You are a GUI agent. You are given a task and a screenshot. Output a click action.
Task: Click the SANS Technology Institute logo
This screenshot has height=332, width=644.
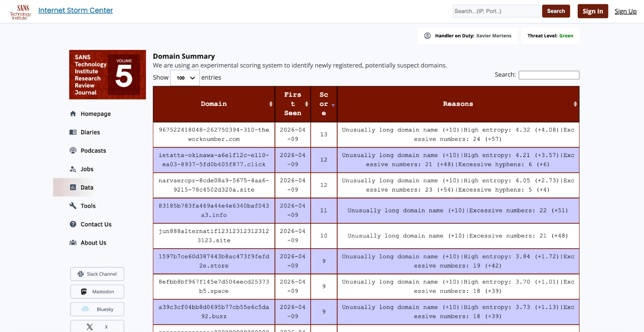pyautogui.click(x=20, y=12)
